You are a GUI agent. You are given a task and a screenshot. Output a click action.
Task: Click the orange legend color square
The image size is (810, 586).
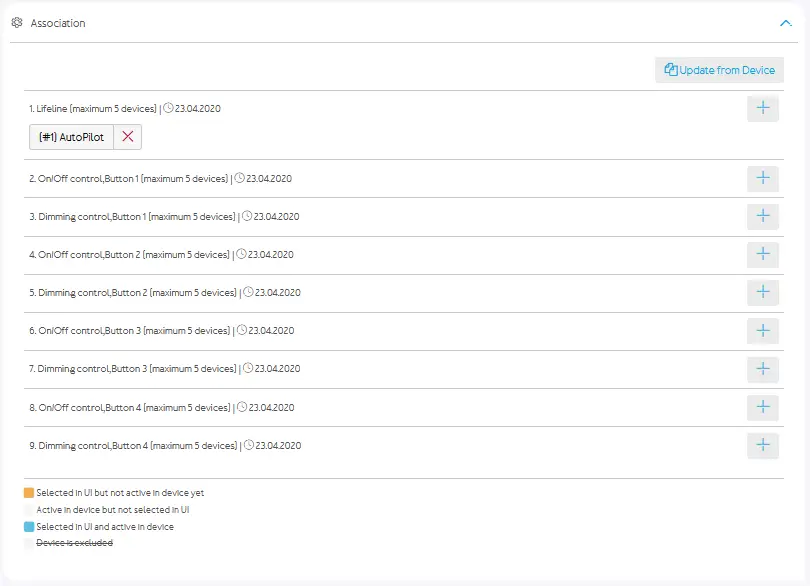click(x=29, y=493)
